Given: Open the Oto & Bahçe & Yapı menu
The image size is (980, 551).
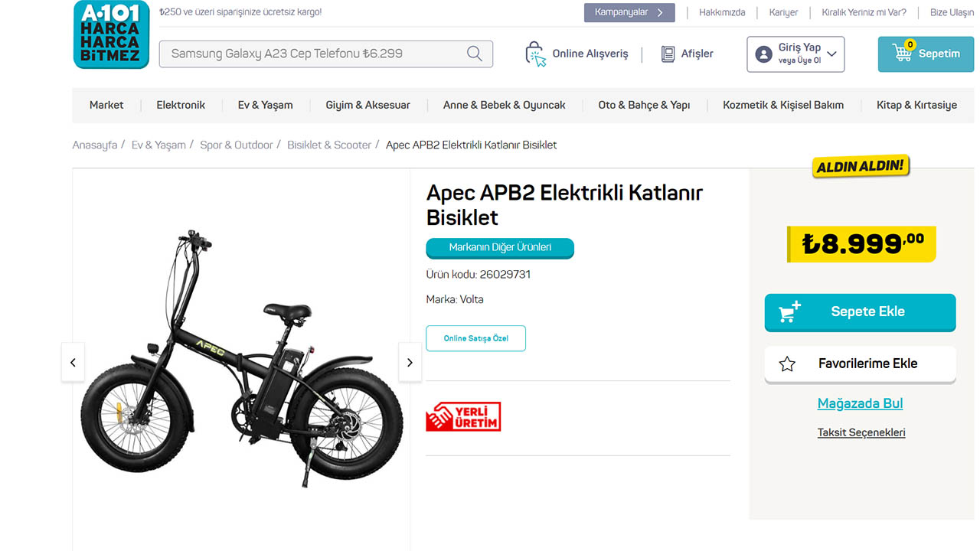Looking at the screenshot, I should [x=644, y=105].
